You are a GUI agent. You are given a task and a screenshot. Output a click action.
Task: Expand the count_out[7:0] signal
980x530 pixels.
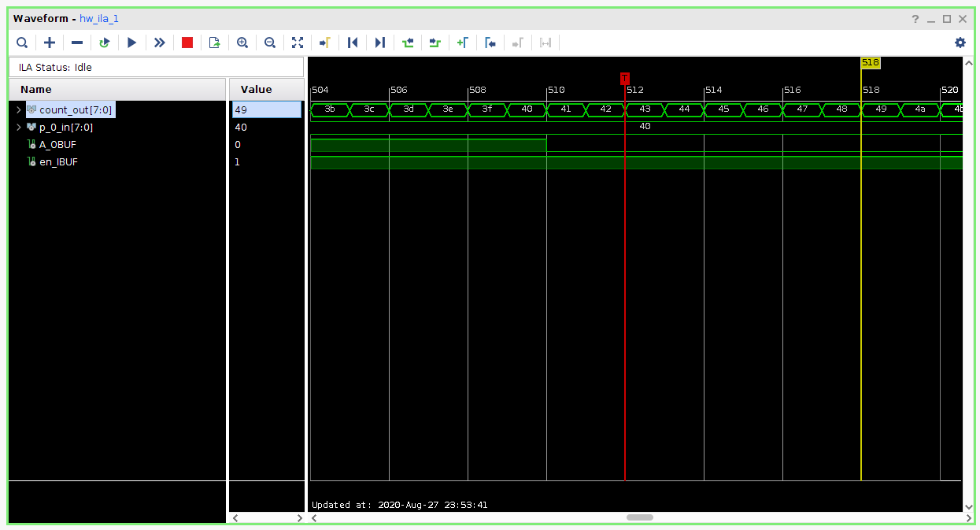coord(18,109)
